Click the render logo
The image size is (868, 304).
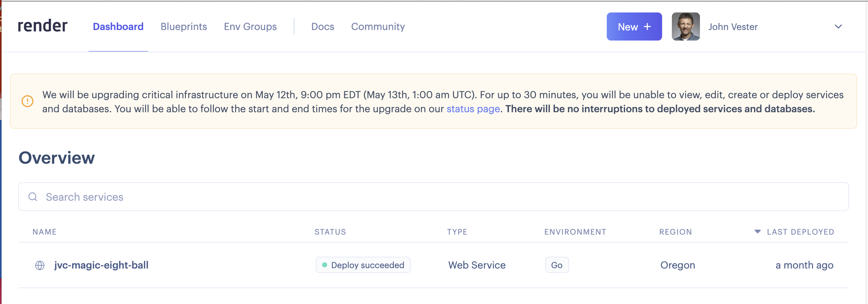click(43, 26)
